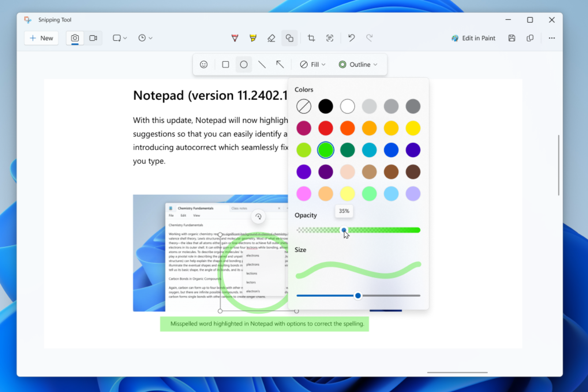Activate the image crop tool

point(311,38)
